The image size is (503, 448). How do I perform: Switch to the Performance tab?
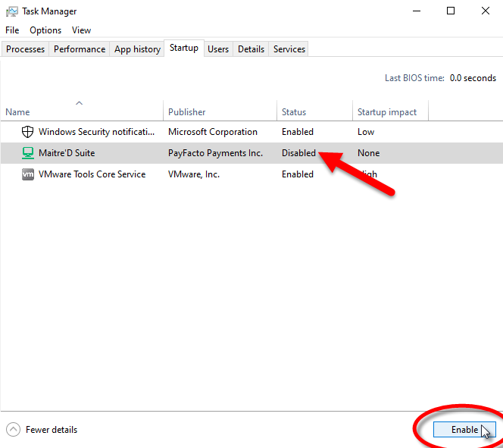point(80,49)
